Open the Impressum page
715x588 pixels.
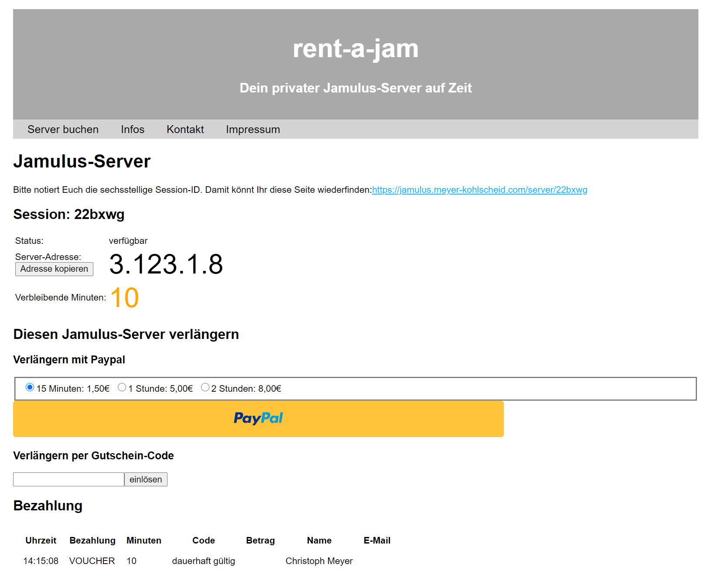click(253, 130)
